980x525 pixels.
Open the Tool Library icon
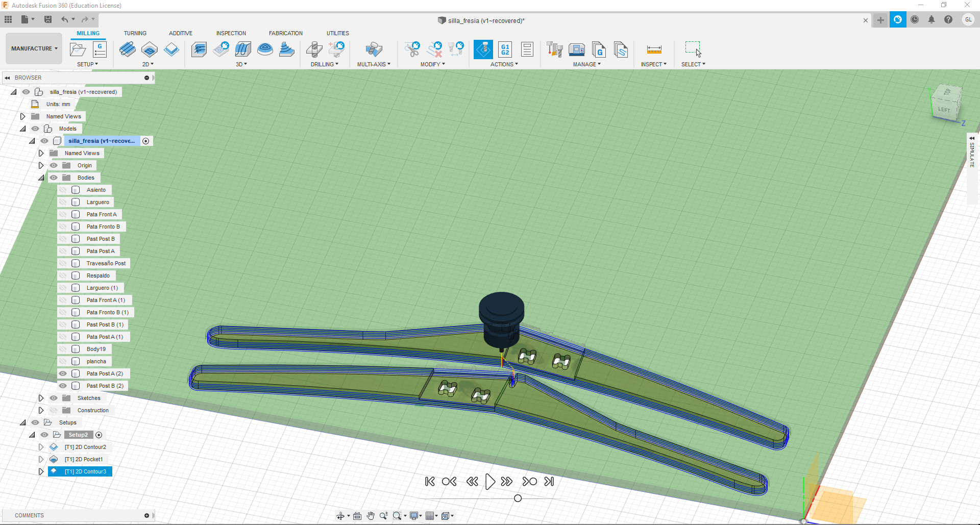[555, 49]
